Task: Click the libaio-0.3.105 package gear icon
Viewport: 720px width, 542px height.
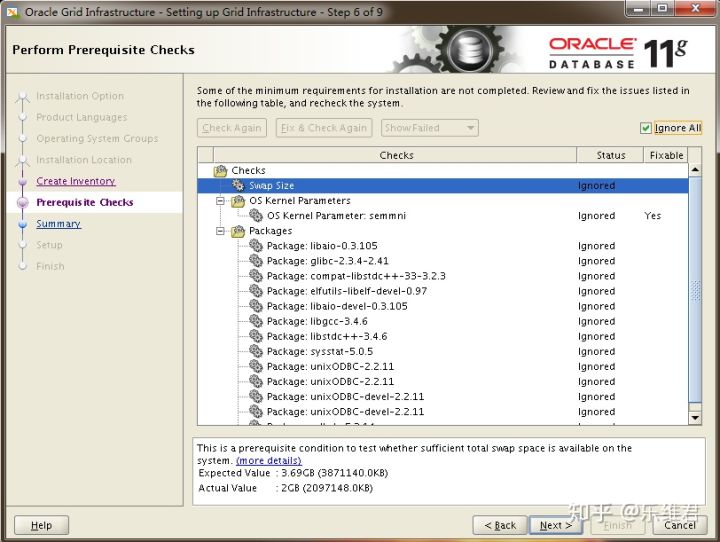Action: [256, 246]
